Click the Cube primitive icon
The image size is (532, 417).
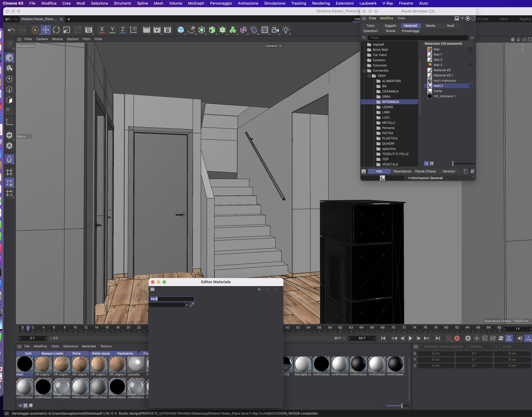click(181, 30)
